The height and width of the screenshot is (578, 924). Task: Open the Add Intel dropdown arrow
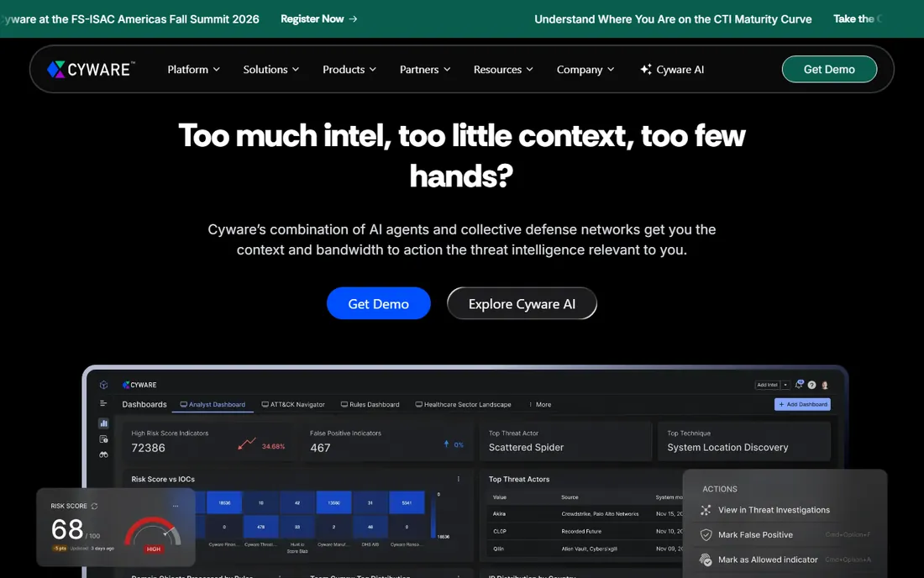click(x=785, y=385)
